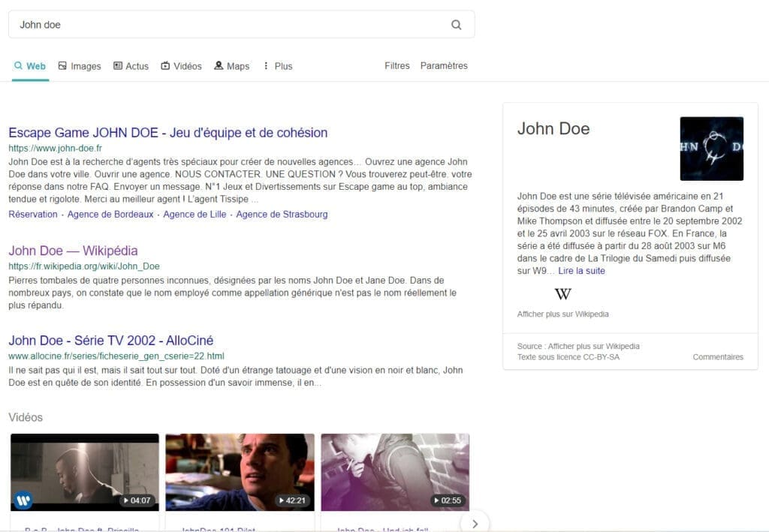Click the Wikipédia result snippet about Pierres tombales
The height and width of the screenshot is (532, 769).
[233, 293]
